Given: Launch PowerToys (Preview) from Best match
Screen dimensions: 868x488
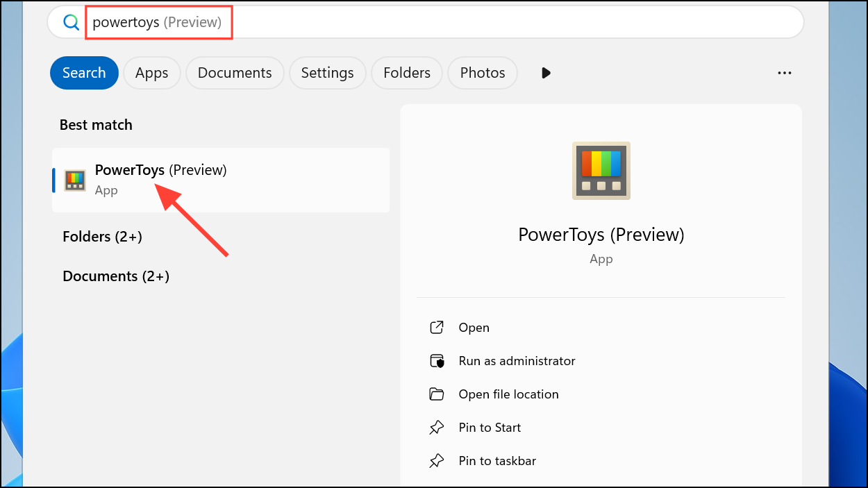Looking at the screenshot, I should 221,180.
